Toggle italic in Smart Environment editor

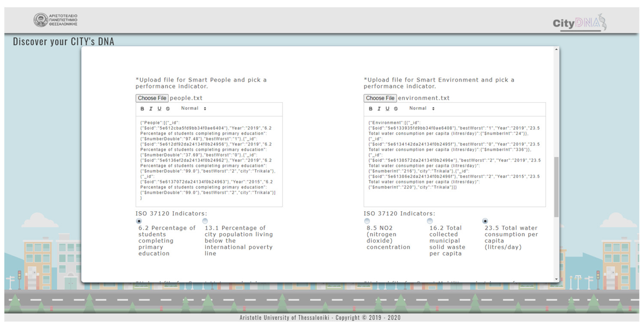click(x=379, y=109)
